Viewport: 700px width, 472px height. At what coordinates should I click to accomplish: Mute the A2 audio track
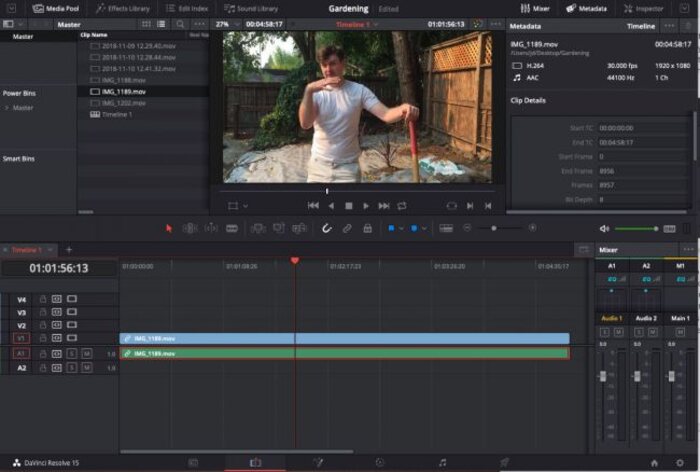point(87,368)
